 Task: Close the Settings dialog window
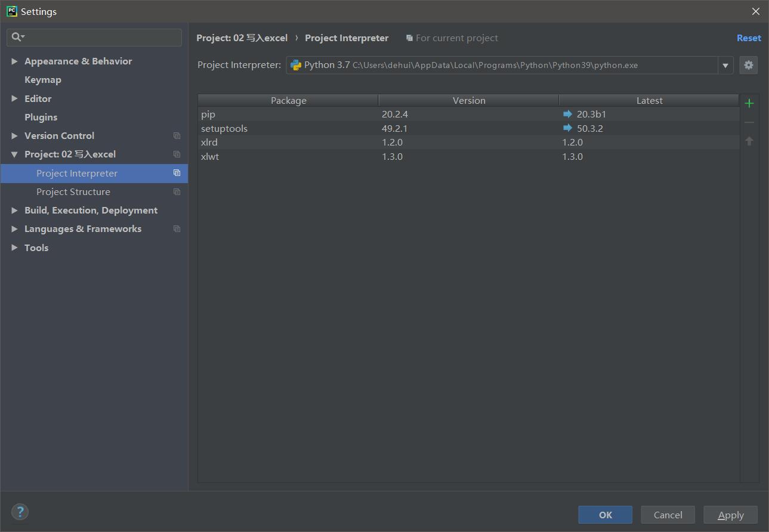point(755,11)
